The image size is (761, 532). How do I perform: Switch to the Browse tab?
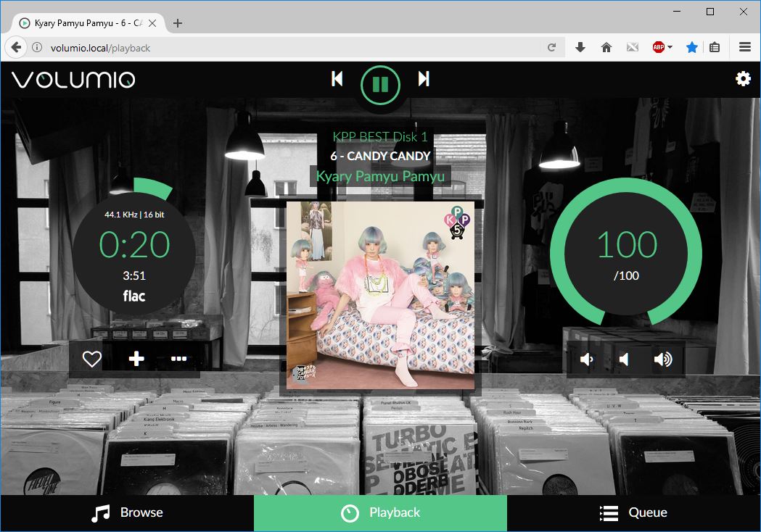click(127, 513)
